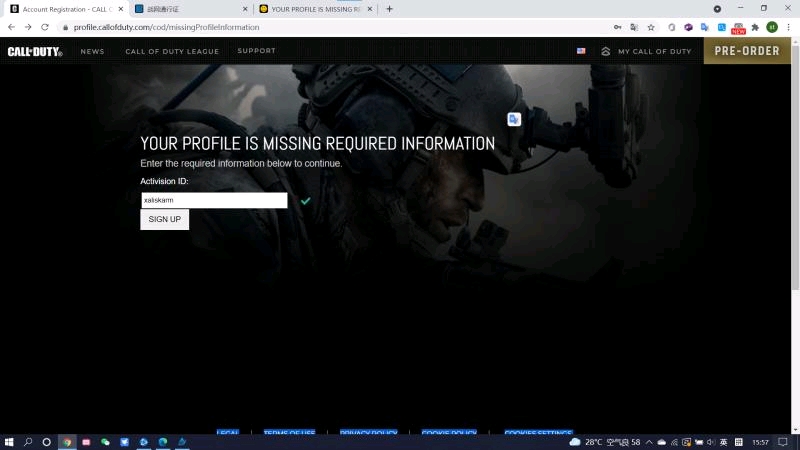
Task: Switch to YOUR PROFILE IS MISSING tab
Action: [314, 9]
